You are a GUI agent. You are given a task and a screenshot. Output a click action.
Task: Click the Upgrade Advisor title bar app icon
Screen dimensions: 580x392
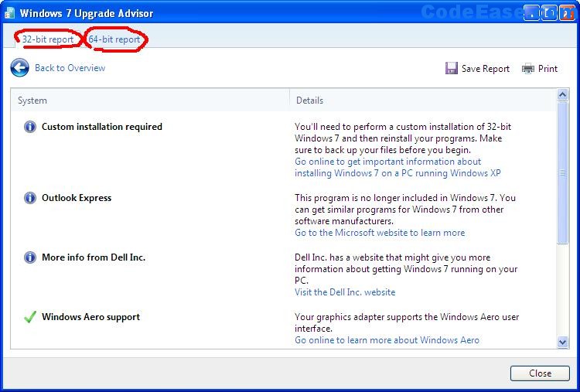coord(9,13)
